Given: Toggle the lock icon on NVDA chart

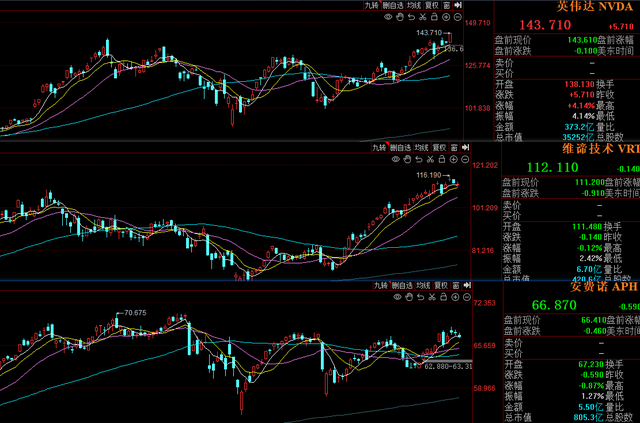Looking at the screenshot, I should pos(434,17).
